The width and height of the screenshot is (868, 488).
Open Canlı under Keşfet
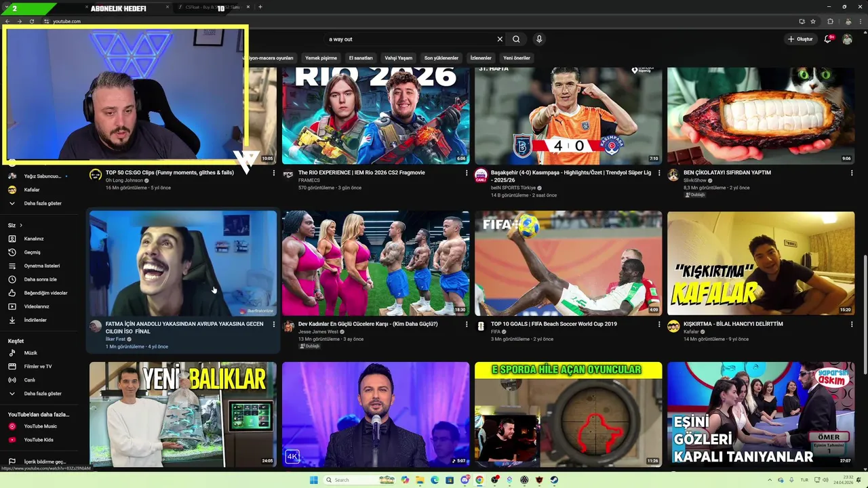[x=29, y=380]
